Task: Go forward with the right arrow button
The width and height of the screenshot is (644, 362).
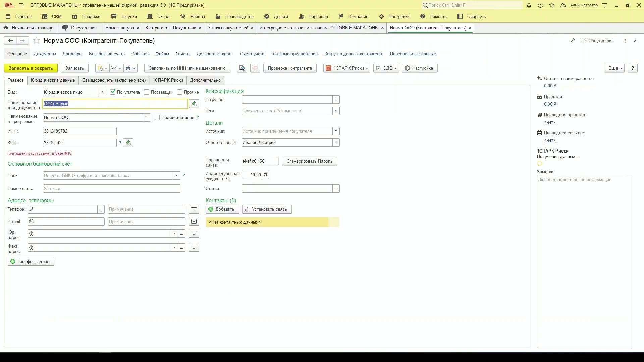Action: [x=22, y=41]
